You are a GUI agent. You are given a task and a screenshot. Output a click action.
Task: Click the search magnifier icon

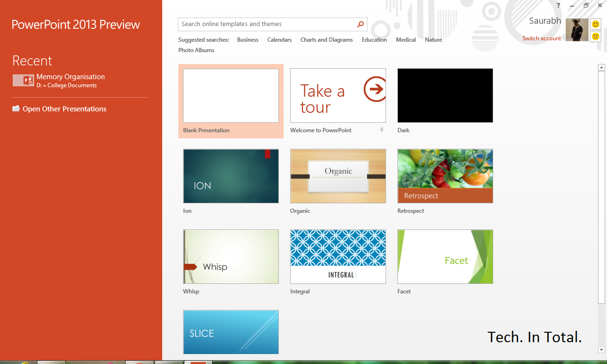[x=360, y=24]
